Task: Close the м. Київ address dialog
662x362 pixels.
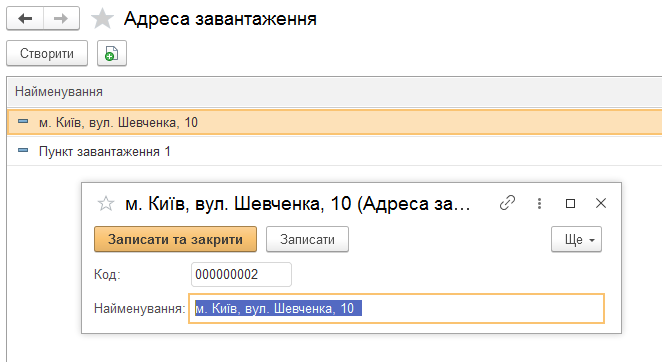Action: tap(601, 203)
